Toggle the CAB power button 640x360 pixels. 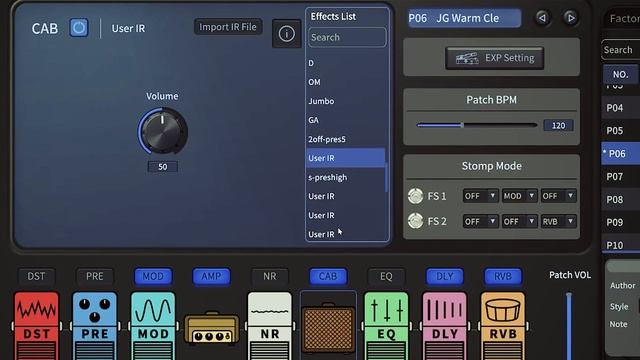[79, 28]
